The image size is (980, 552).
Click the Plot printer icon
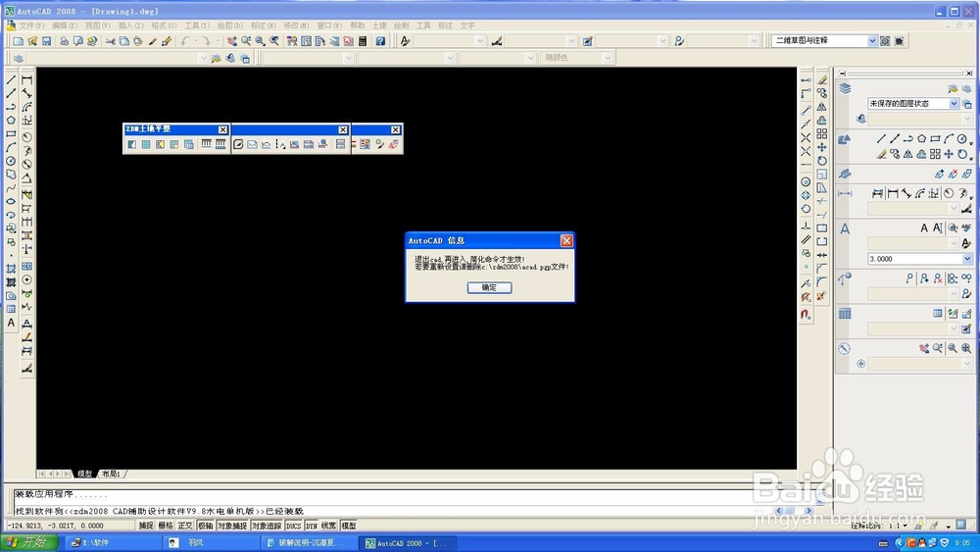coord(64,41)
